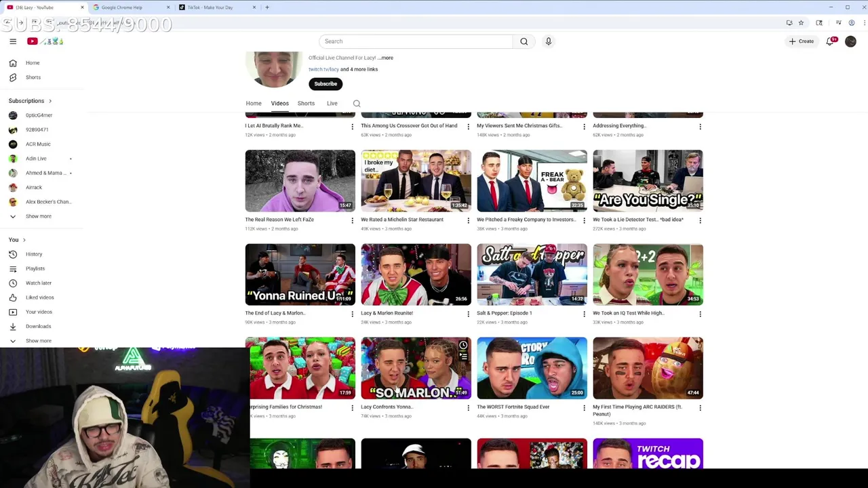This screenshot has height=488, width=868.
Task: Expand Subscriptions section chevron
Action: coord(50,101)
